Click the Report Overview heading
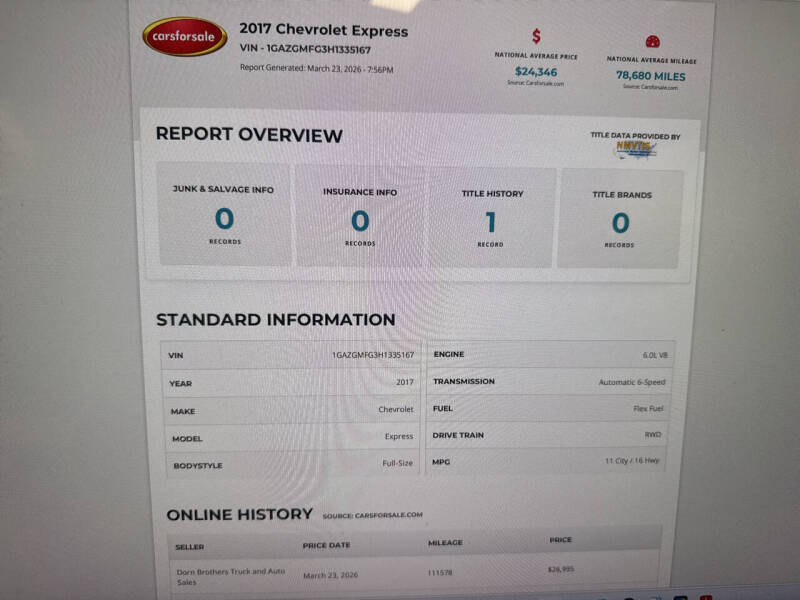Screen dimensions: 800x600 click(249, 135)
